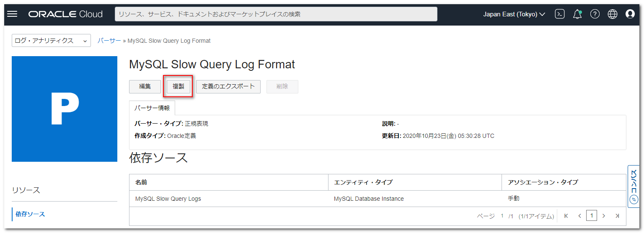644x233 pixels.
Task: Sort by アソシエーション・タイプ column header
Action: point(564,182)
